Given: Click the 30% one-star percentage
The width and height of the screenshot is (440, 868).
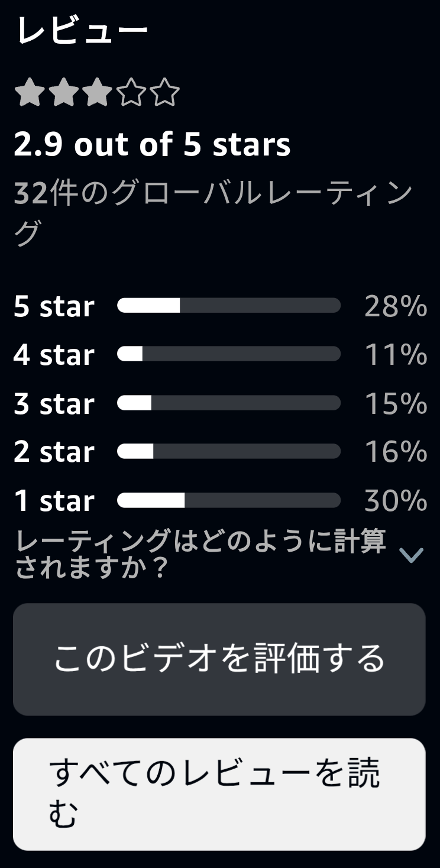Looking at the screenshot, I should pos(395,501).
